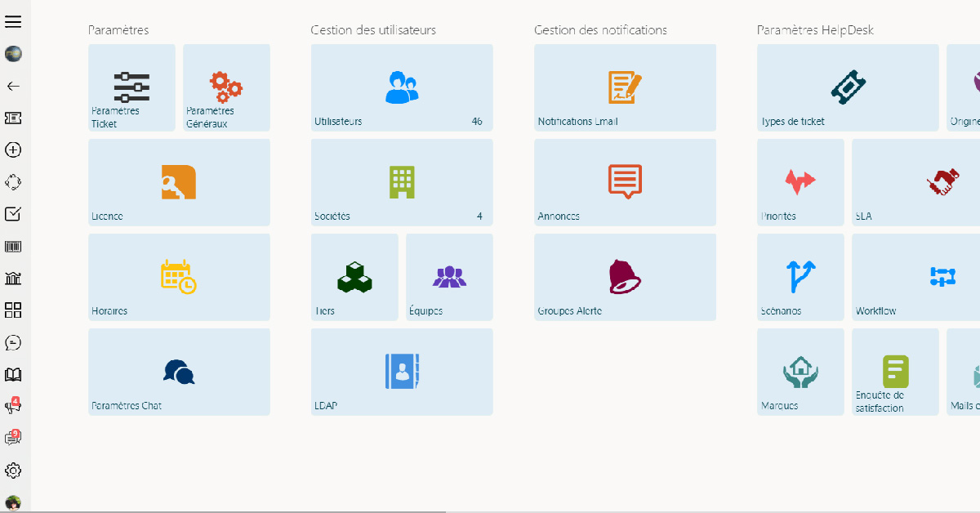Open Groupes Alerte bell tile
The width and height of the screenshot is (980, 513).
(x=625, y=277)
